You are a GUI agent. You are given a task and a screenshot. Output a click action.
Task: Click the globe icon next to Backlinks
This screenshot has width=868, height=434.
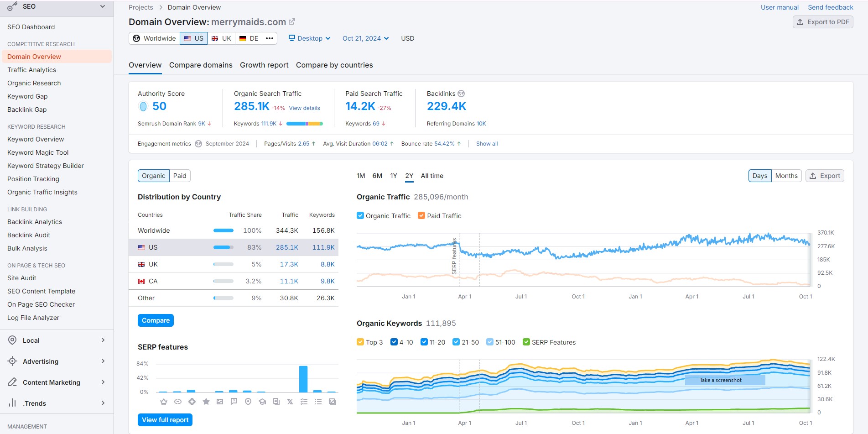[x=461, y=94]
